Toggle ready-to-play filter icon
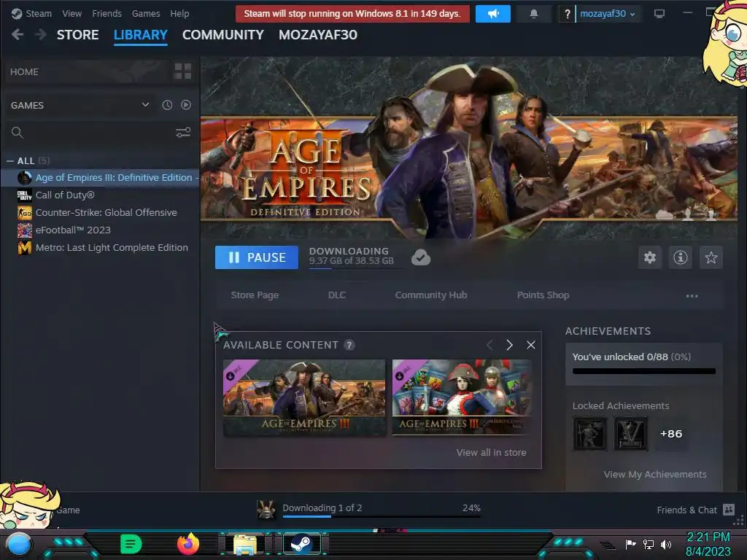Viewport: 747px width, 560px height. [186, 105]
